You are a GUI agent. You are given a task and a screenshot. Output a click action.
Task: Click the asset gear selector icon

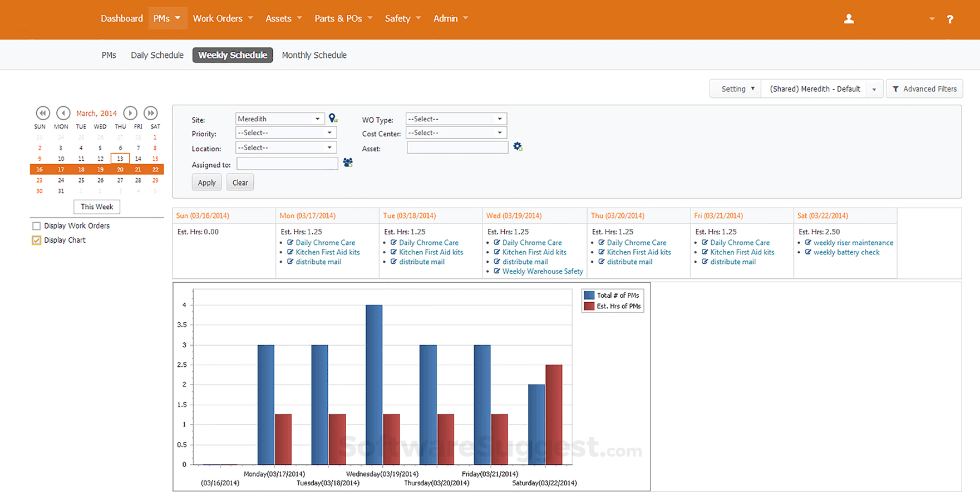point(518,146)
